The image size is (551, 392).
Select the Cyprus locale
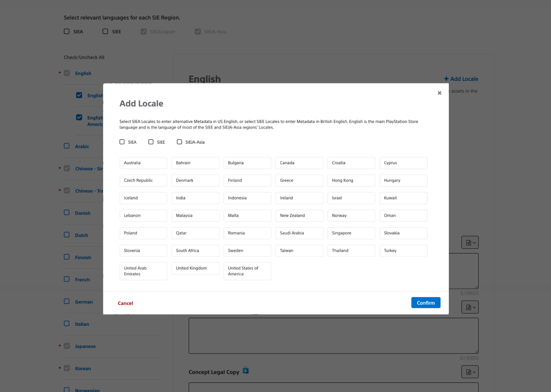coord(403,163)
